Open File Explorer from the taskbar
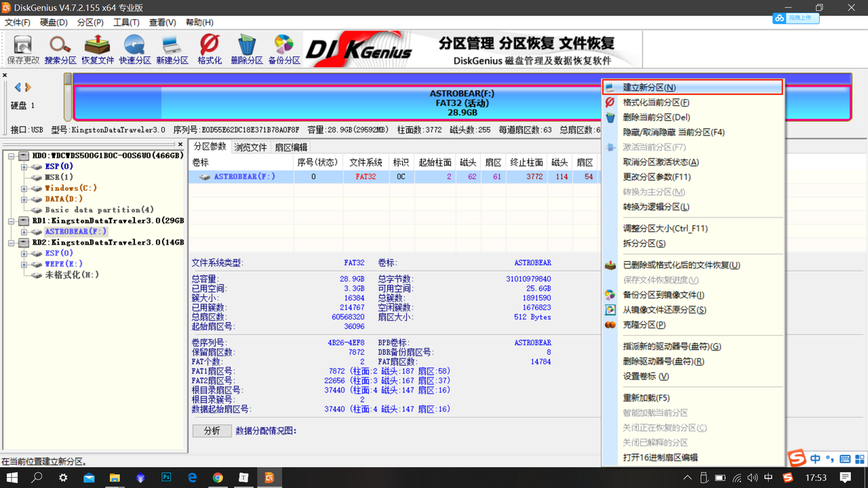This screenshot has width=868, height=488. tap(115, 477)
